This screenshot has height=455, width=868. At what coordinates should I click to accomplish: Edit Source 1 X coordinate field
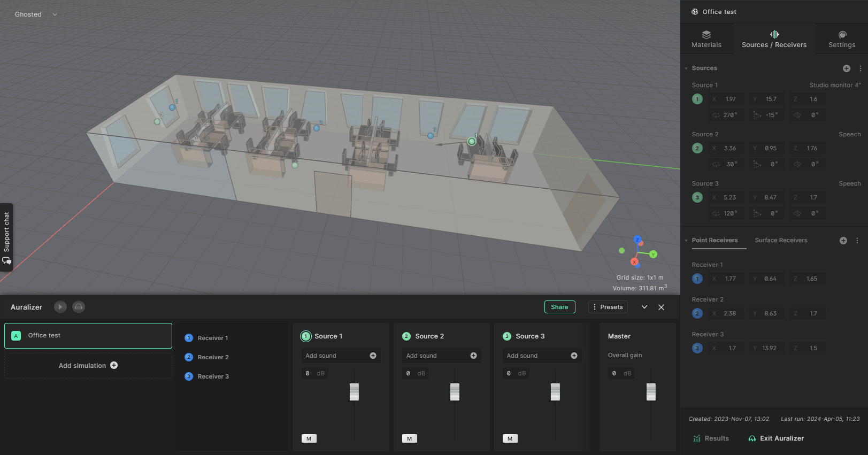(x=725, y=99)
